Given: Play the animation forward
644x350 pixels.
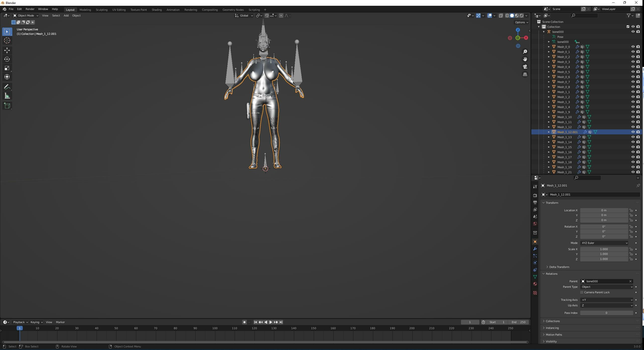Looking at the screenshot, I should click(x=271, y=322).
